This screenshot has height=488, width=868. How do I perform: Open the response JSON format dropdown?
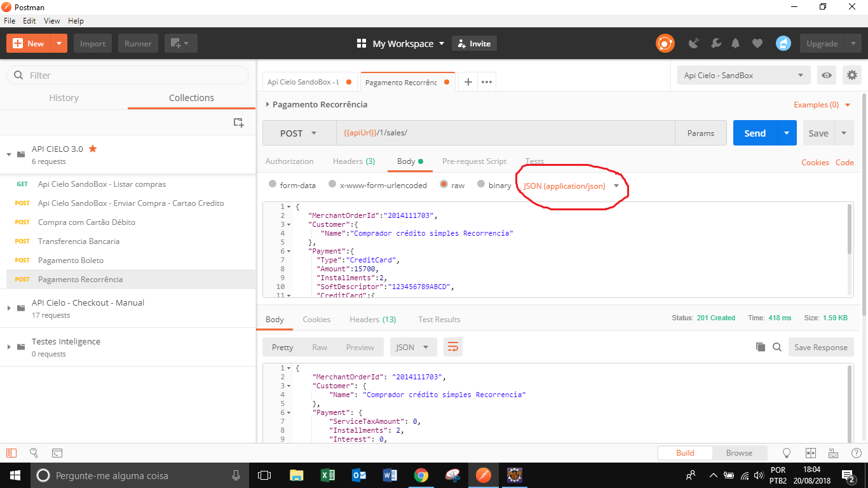pyautogui.click(x=413, y=347)
